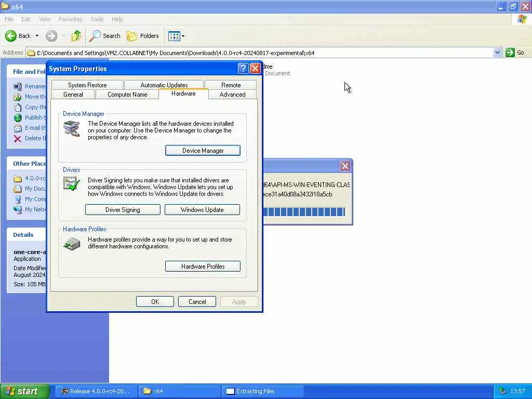Switch to the General tab

pyautogui.click(x=73, y=95)
